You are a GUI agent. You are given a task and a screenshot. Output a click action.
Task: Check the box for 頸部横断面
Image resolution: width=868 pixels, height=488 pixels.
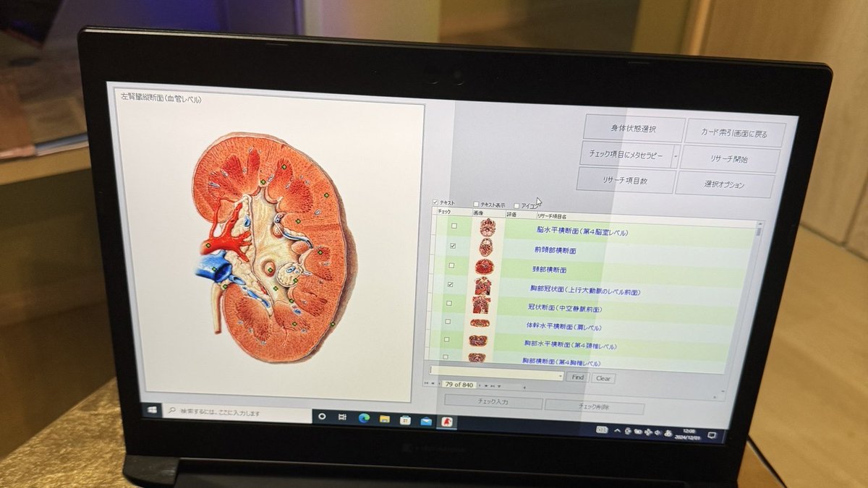[x=451, y=265]
